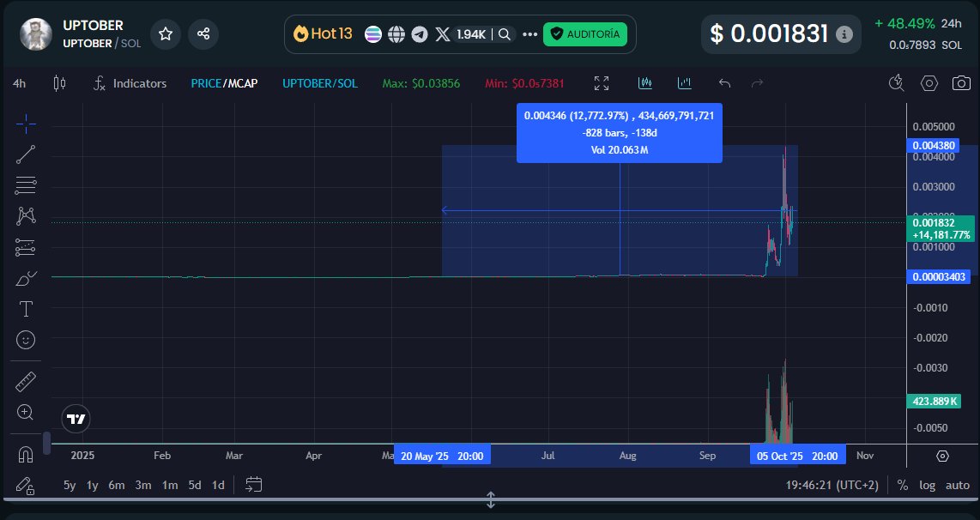Switch to MCAP view

[243, 83]
